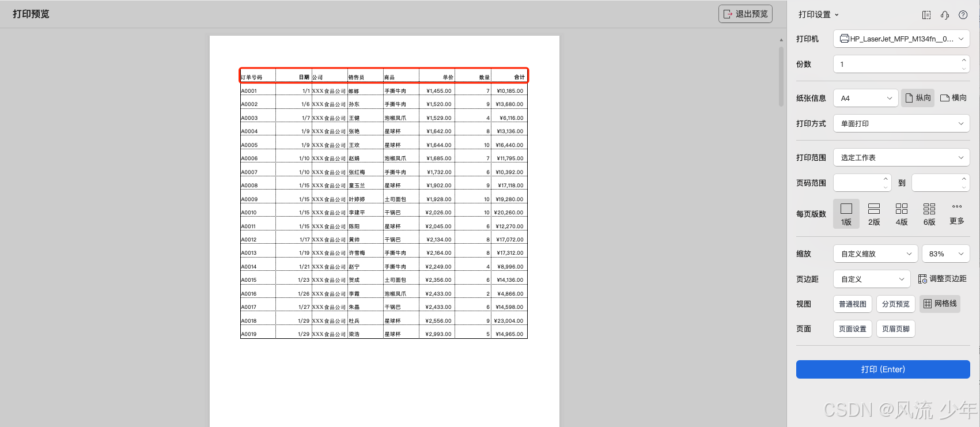
Task: Open the 打印设置 title dropdown
Action: click(x=819, y=15)
